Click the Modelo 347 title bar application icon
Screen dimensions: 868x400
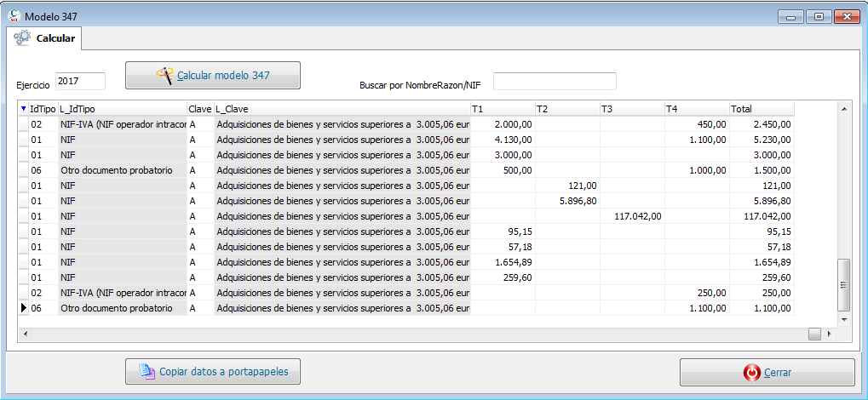coord(14,16)
